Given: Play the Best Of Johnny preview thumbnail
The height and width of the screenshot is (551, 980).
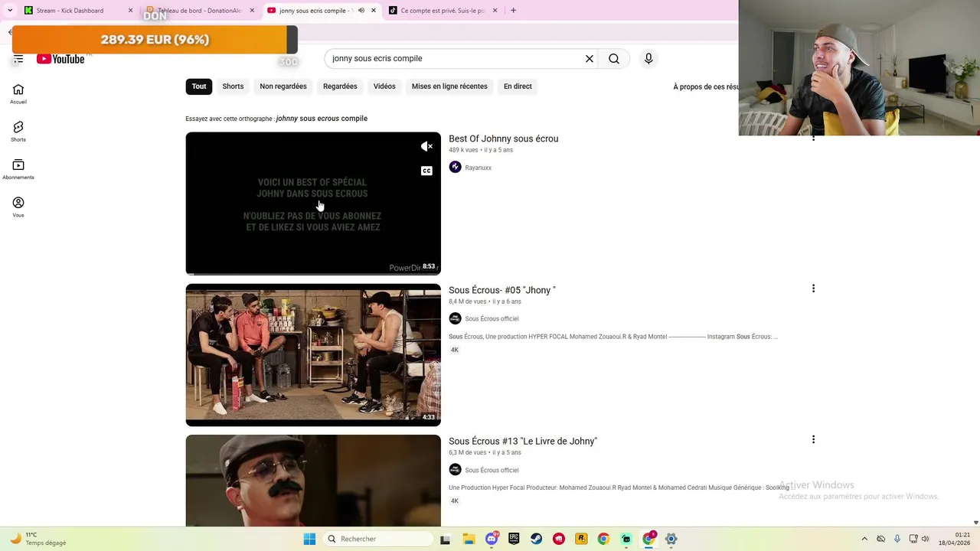Looking at the screenshot, I should 313,204.
